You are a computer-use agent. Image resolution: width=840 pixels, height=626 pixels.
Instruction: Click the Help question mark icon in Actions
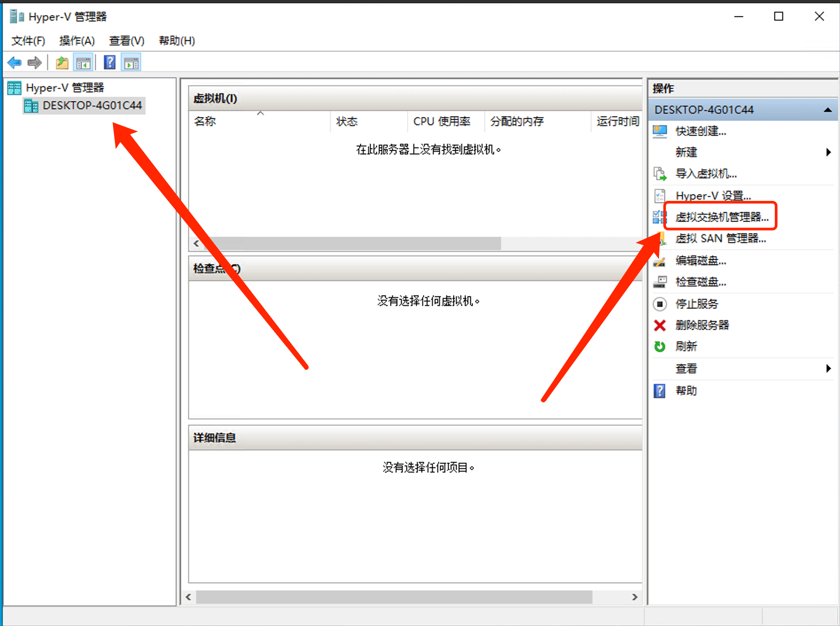659,391
